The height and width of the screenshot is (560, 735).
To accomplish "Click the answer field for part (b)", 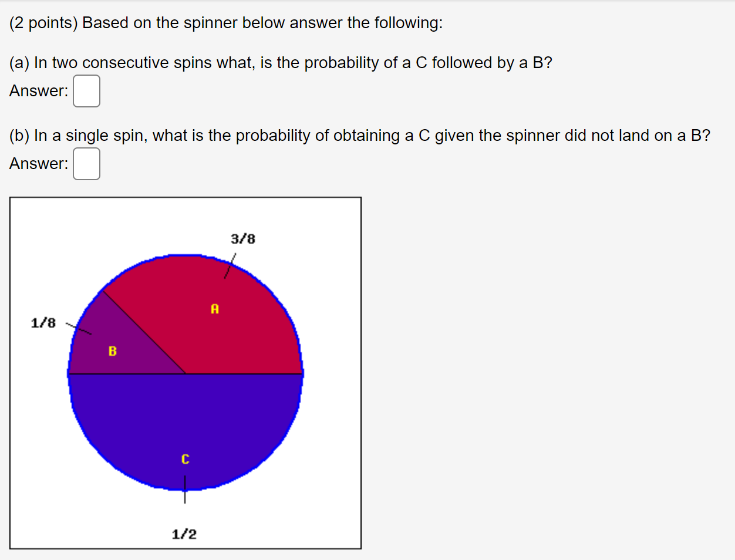I will [86, 164].
